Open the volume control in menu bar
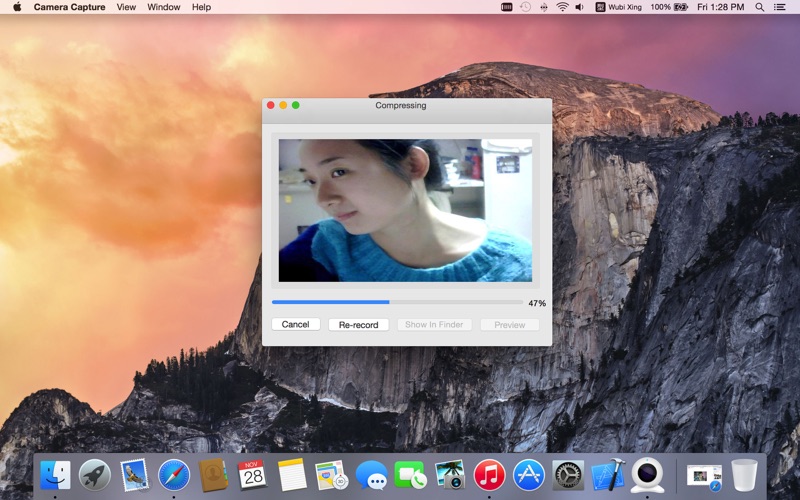800x500 pixels. tap(580, 7)
